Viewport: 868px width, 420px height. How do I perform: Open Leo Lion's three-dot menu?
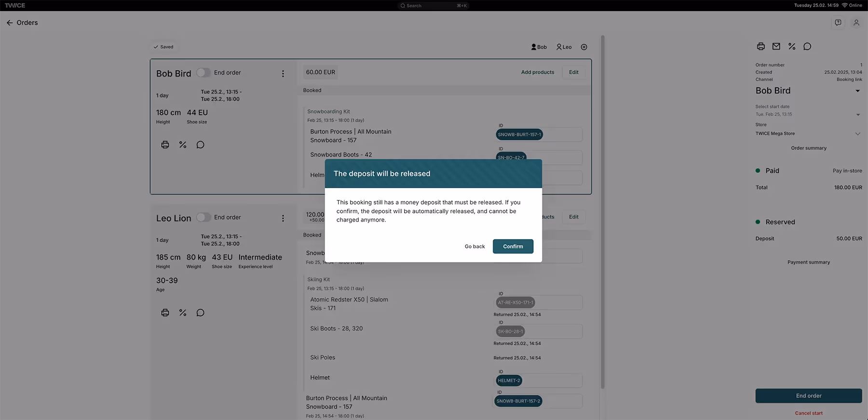click(x=283, y=218)
